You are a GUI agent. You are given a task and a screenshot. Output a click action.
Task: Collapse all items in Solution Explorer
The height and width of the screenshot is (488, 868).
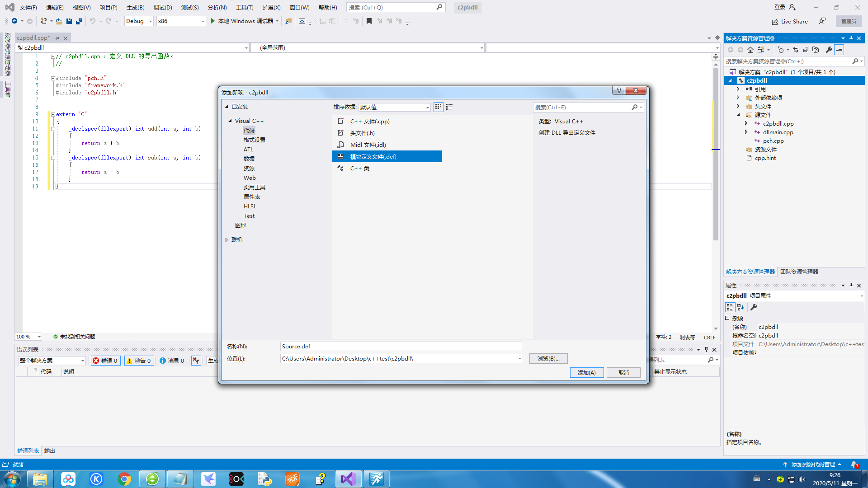[805, 50]
